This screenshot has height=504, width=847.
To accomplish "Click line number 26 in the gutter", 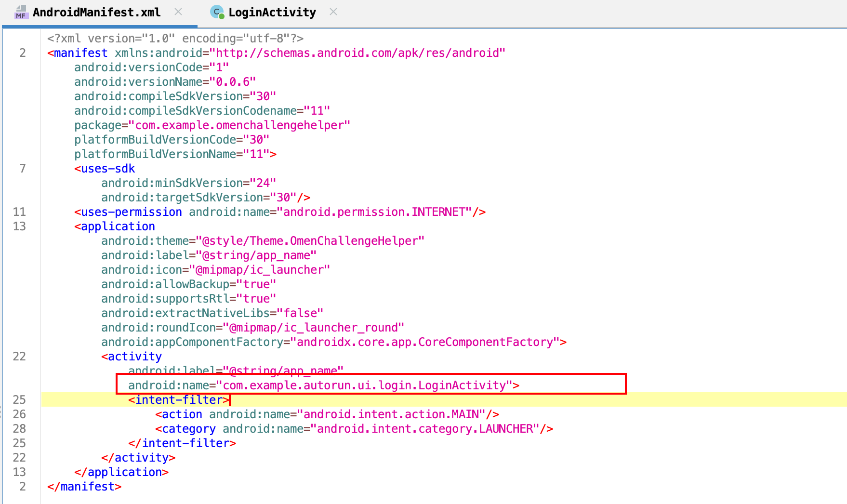I will pyautogui.click(x=19, y=414).
